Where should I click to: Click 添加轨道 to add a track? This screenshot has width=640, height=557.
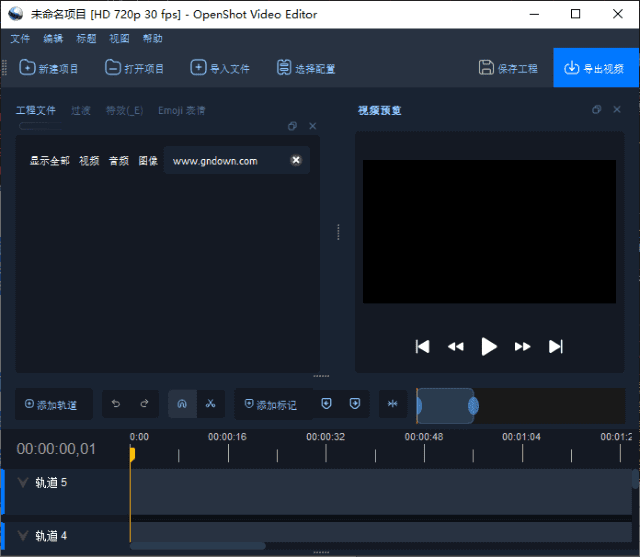click(51, 404)
